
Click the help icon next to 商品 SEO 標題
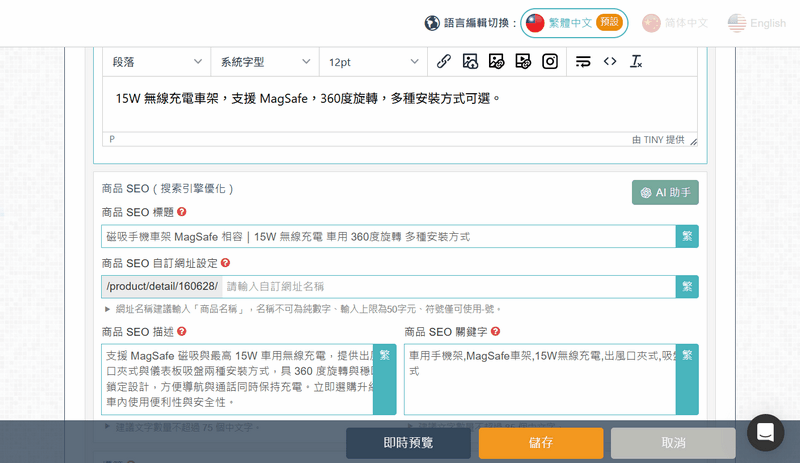[x=182, y=211]
